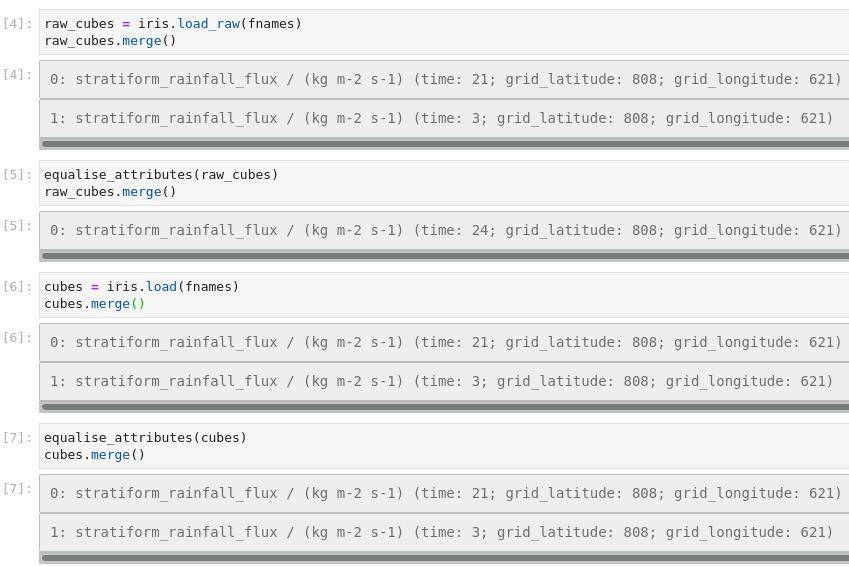The width and height of the screenshot is (849, 566).
Task: Expand cube 0 in output 6
Action: pyautogui.click(x=445, y=343)
